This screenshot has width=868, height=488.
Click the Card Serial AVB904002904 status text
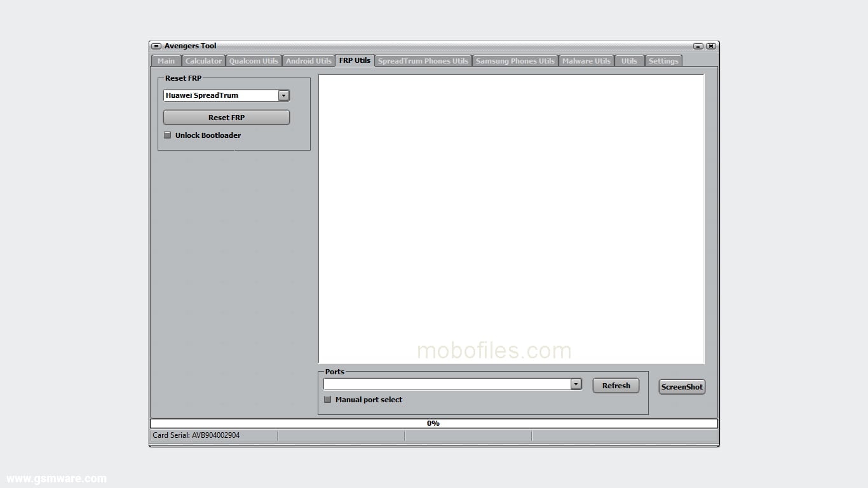coord(196,435)
